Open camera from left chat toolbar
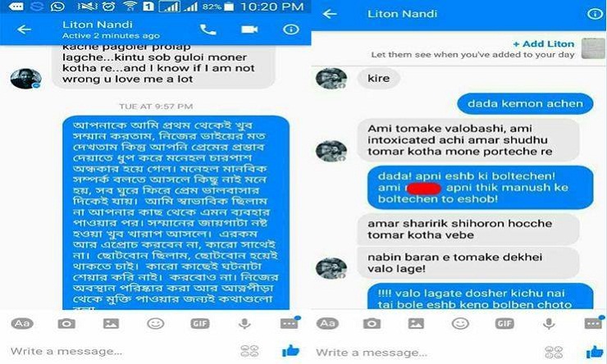This screenshot has width=607, height=364. (x=66, y=323)
